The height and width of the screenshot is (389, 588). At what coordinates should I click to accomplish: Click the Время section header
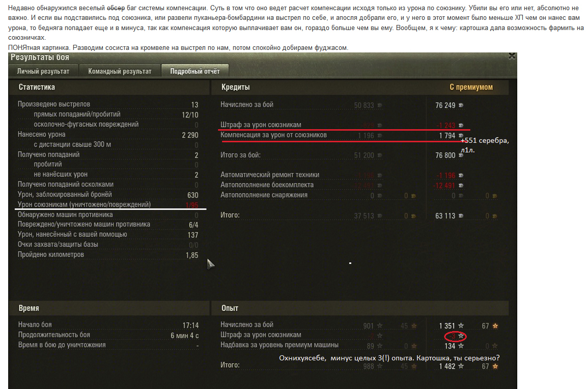coord(29,308)
